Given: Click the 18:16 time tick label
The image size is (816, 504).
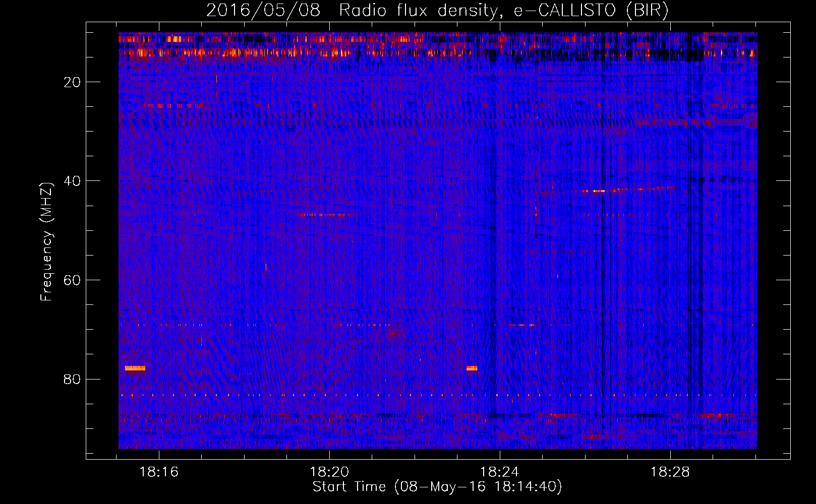Looking at the screenshot, I should coord(159,472).
